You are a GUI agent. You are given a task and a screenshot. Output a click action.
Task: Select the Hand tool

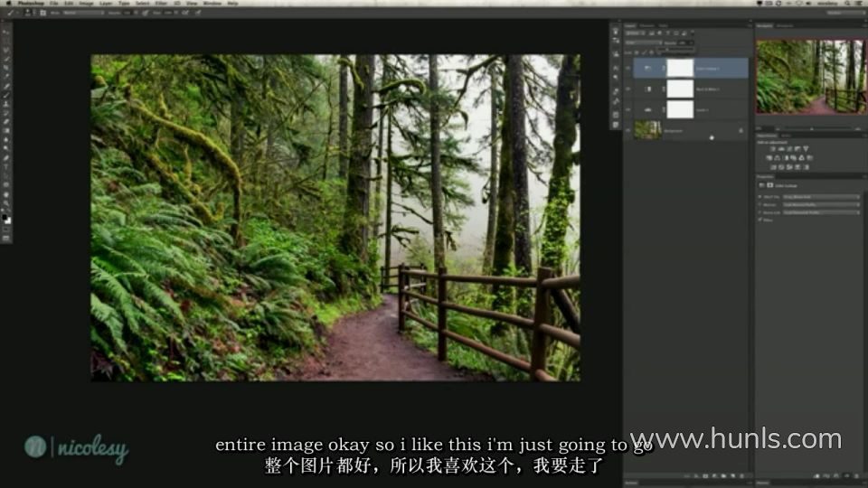point(6,194)
